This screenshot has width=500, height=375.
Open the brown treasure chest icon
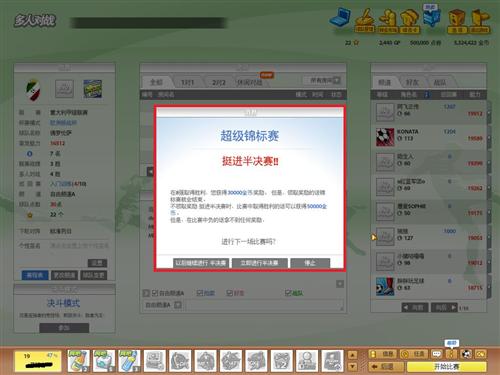[x=457, y=21]
